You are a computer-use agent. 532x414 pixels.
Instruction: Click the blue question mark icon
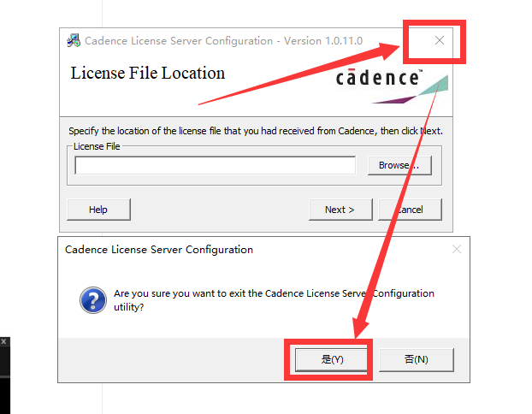[92, 300]
